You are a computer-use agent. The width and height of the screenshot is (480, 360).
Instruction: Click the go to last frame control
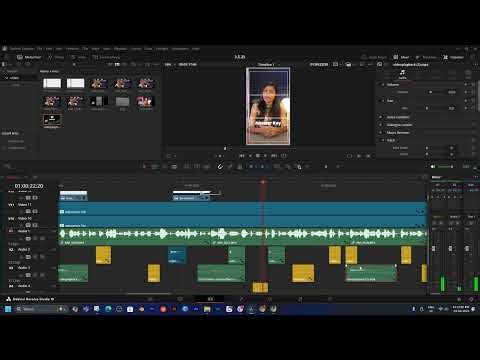point(274,156)
